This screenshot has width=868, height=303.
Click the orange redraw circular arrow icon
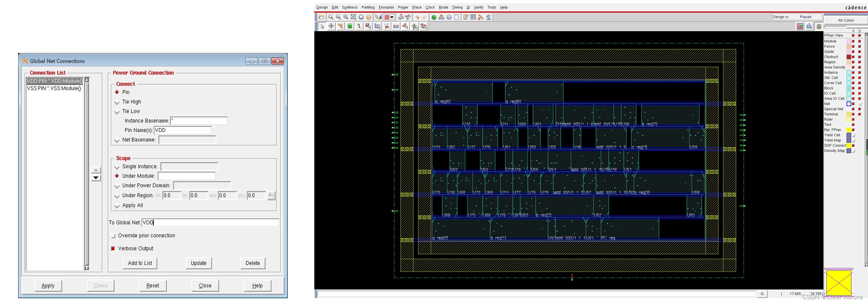pos(368,17)
